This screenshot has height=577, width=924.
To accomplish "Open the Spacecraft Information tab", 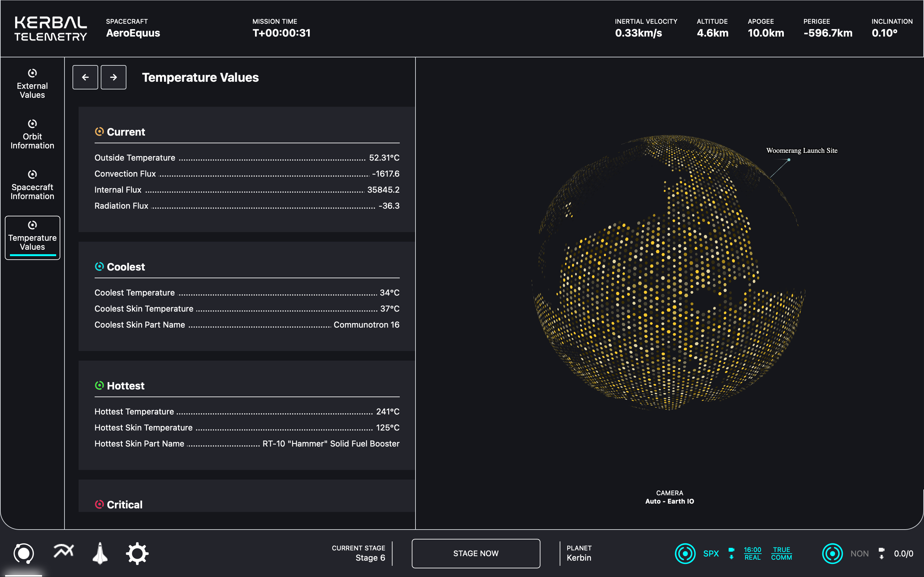I will pos(32,186).
